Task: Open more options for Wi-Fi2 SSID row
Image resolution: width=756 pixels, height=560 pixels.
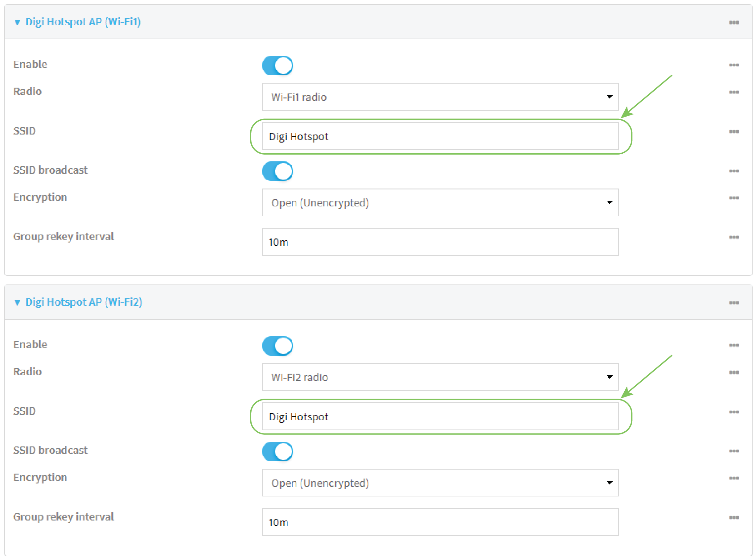Action: [733, 412]
